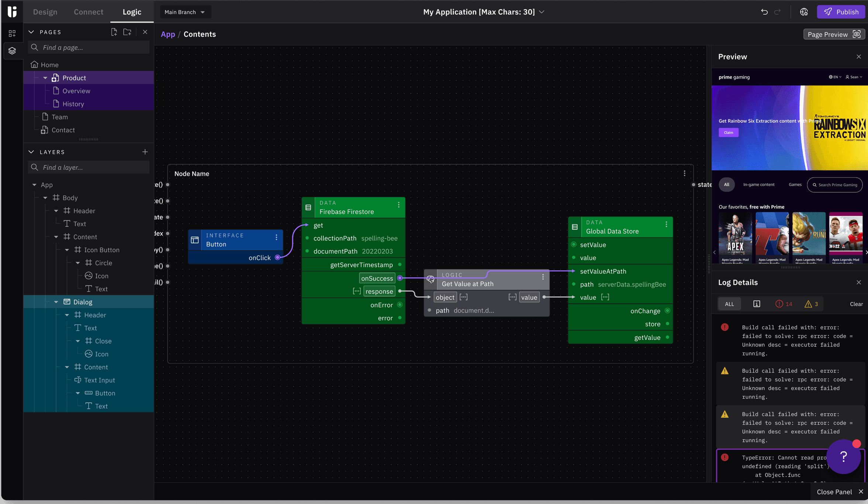Open the layers stack sidebar icon
The height and width of the screenshot is (504, 868).
click(x=12, y=51)
